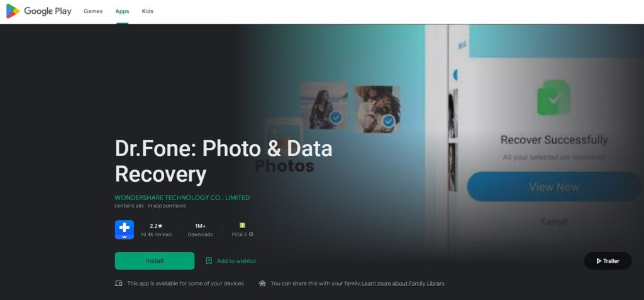View the 2.2 star rating reviews
This screenshot has height=300, width=644.
tap(156, 226)
